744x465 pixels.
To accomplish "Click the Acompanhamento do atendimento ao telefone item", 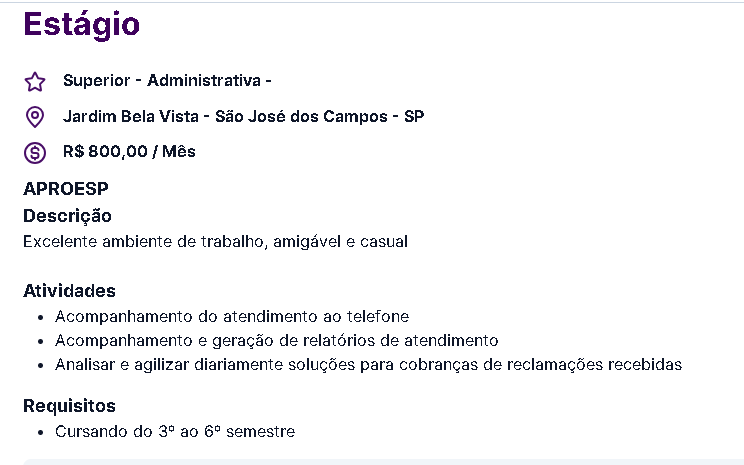I will (232, 316).
